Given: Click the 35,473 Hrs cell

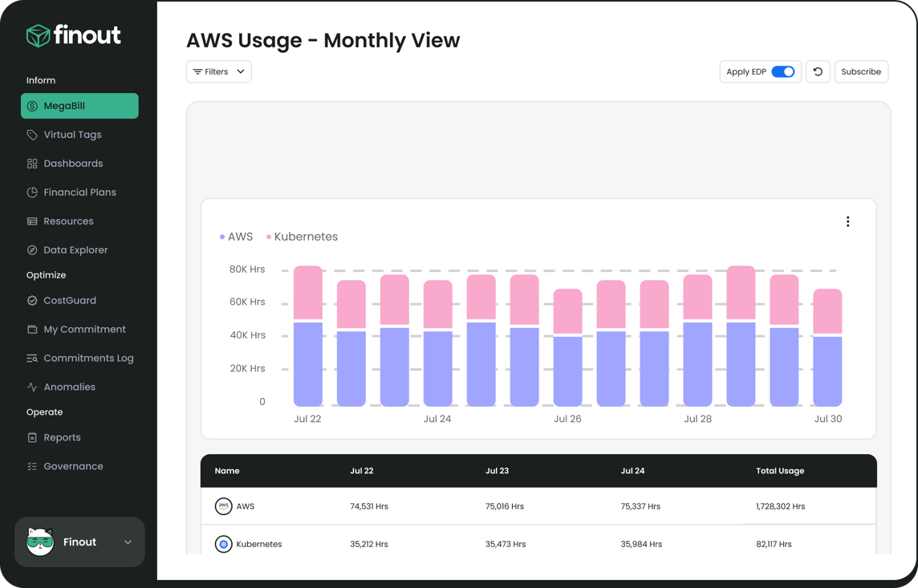Looking at the screenshot, I should [506, 544].
